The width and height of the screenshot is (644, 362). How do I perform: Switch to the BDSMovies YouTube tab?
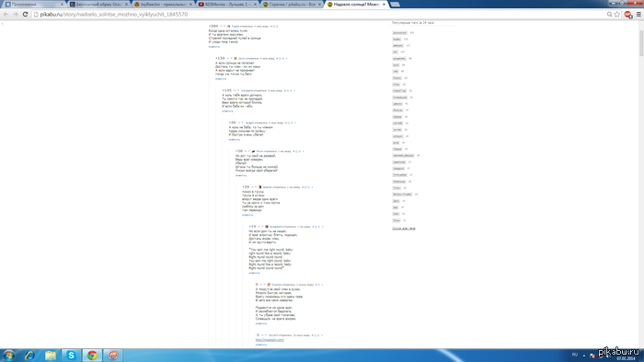[226, 4]
